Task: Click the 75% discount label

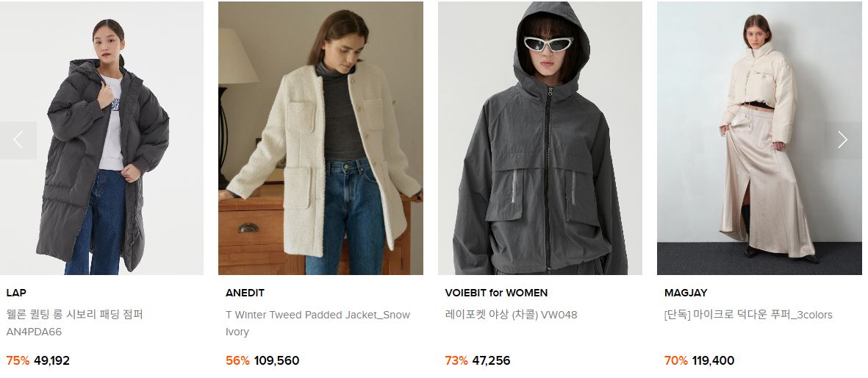Action: (18, 361)
